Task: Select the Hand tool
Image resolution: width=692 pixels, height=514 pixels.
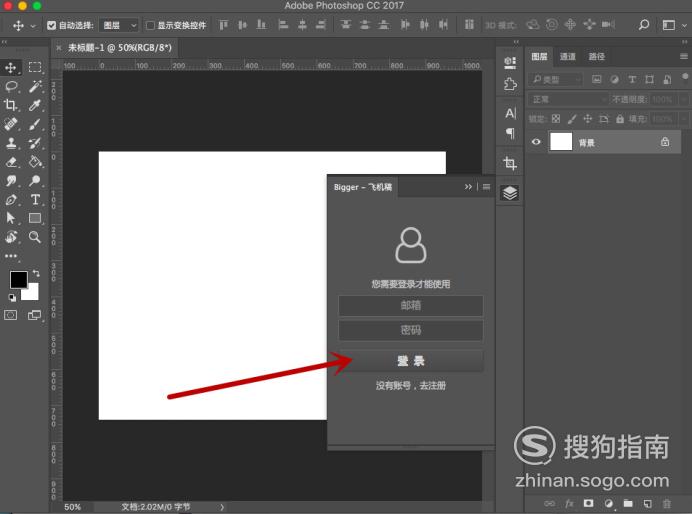Action: pos(11,237)
